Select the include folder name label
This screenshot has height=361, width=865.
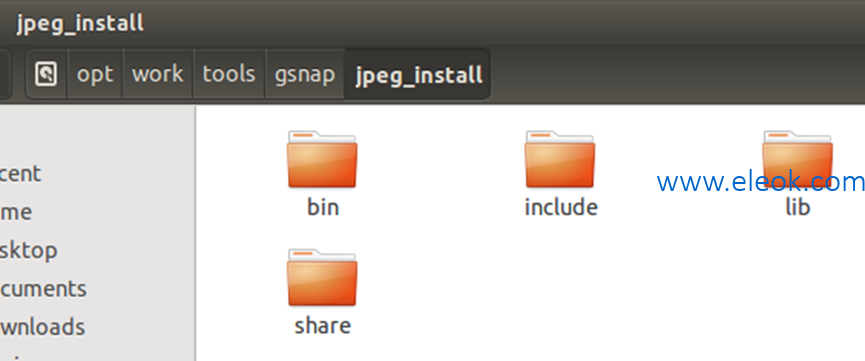[560, 208]
